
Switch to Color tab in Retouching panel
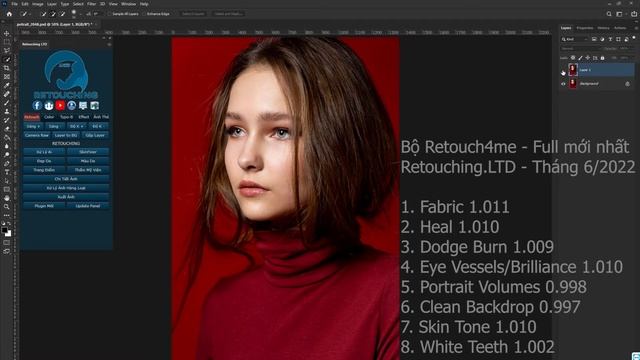[x=49, y=117]
